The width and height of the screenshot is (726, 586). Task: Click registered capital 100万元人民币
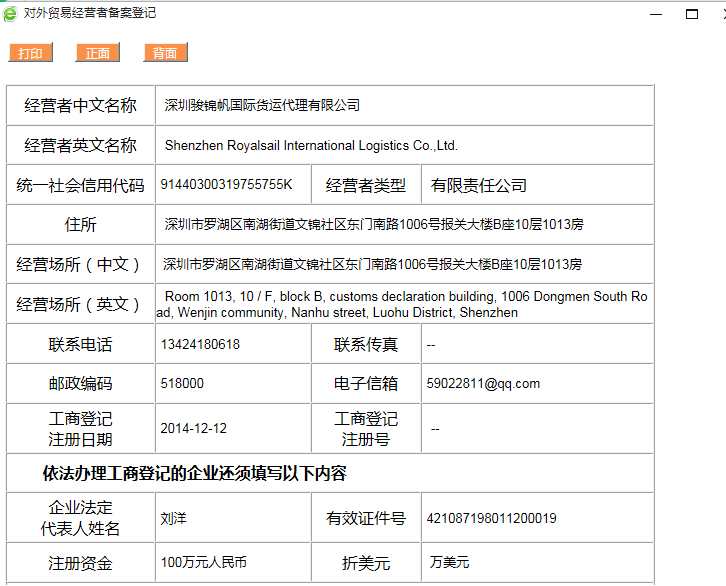tap(204, 562)
